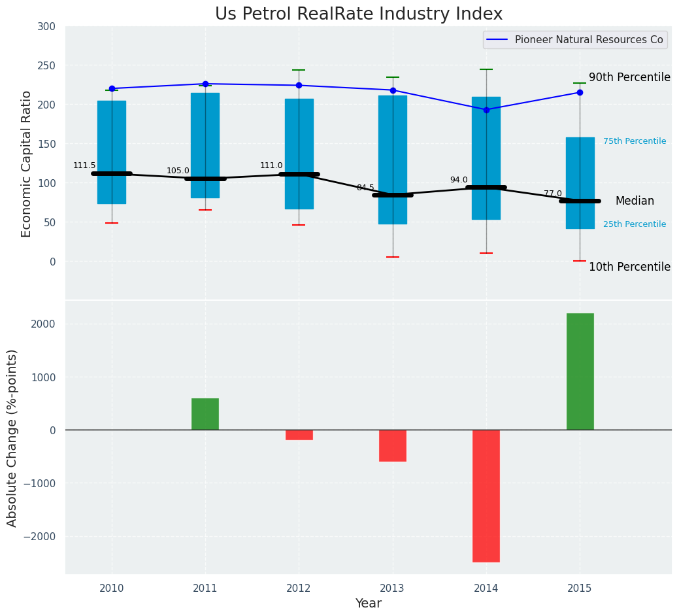Click the Economic Capital Ratio axis title
679x616 pixels.
tap(27, 163)
